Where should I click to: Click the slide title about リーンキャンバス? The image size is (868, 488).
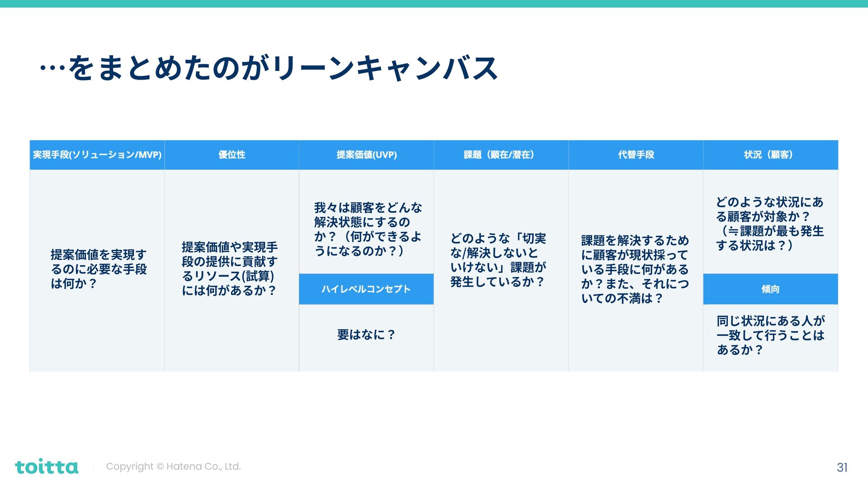(x=269, y=69)
